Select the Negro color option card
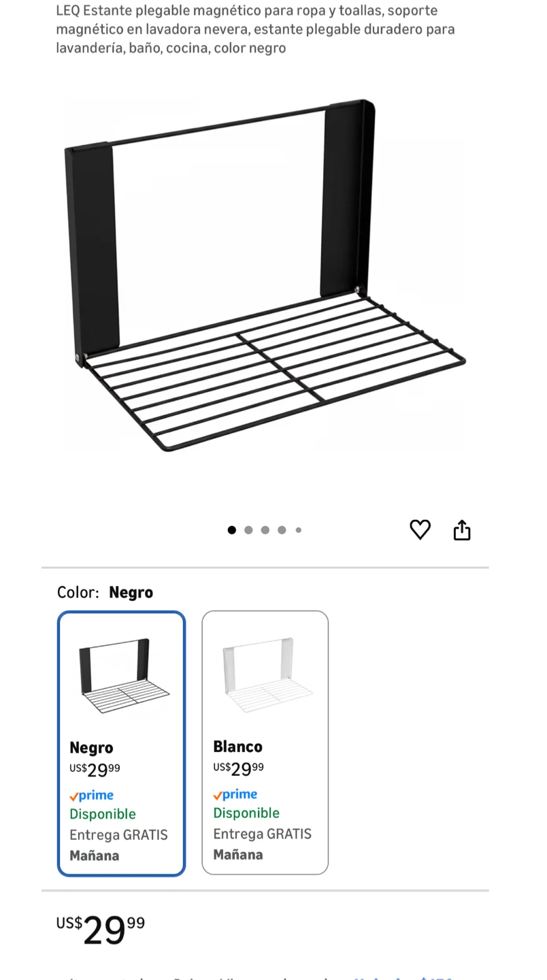547x980 pixels. pos(121,743)
